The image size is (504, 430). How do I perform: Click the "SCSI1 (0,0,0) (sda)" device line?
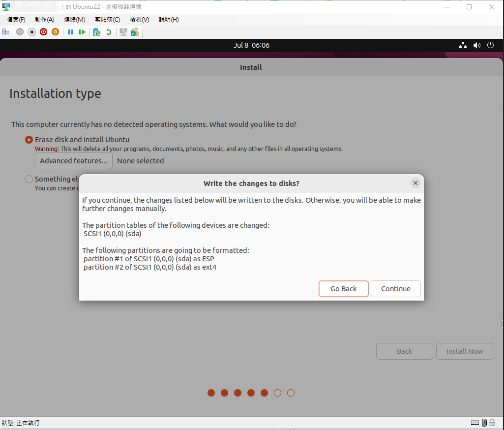tap(112, 234)
